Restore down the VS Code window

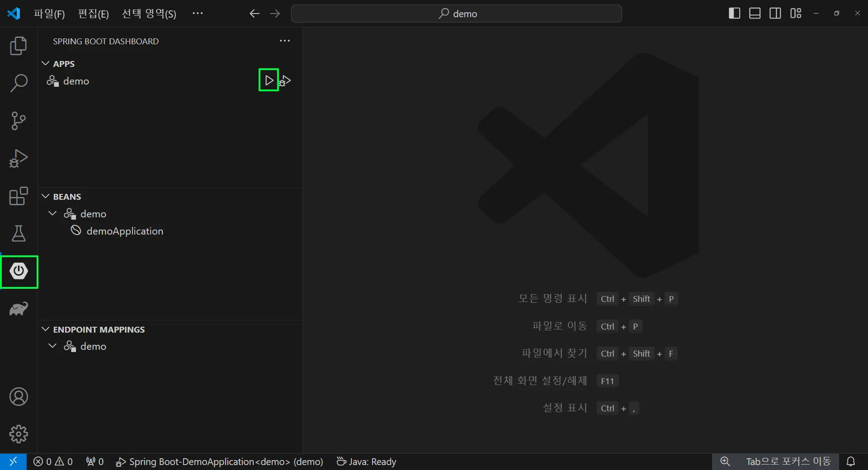[x=837, y=14]
